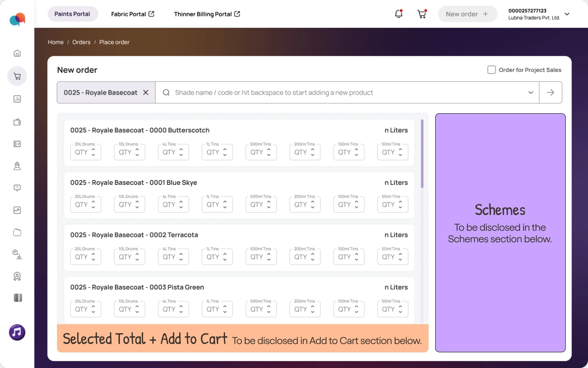Click the New order button
588x368 pixels.
coord(467,14)
